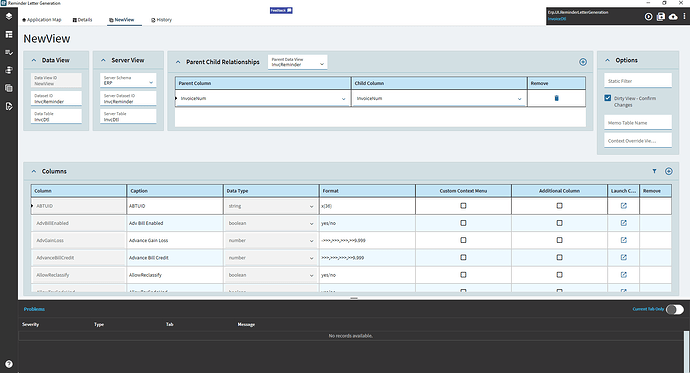Click the Static Filter input field
This screenshot has width=690, height=373.
click(638, 81)
